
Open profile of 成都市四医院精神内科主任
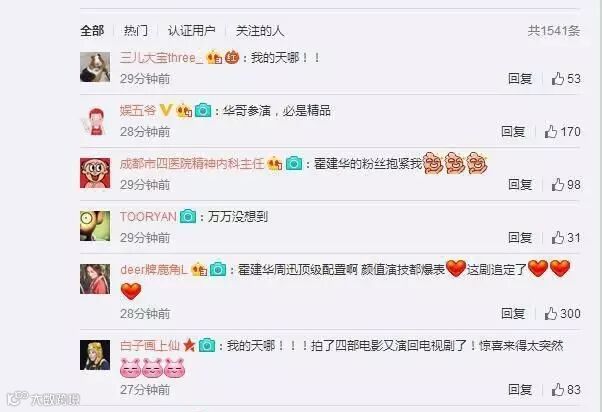pos(192,164)
